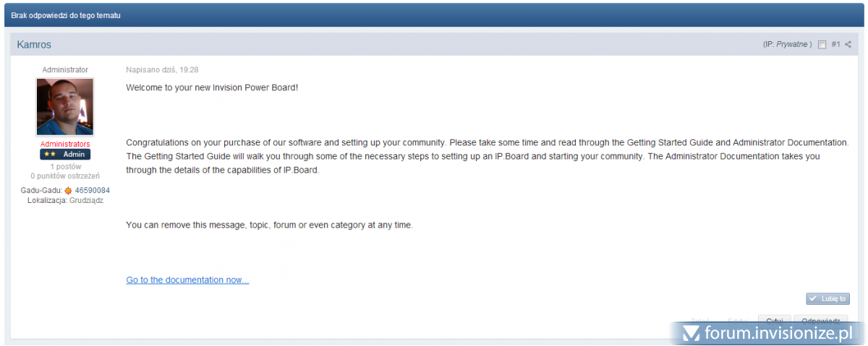The image size is (868, 346).
Task: Follow the 'Go to the documentation now...' link
Action: click(x=187, y=280)
